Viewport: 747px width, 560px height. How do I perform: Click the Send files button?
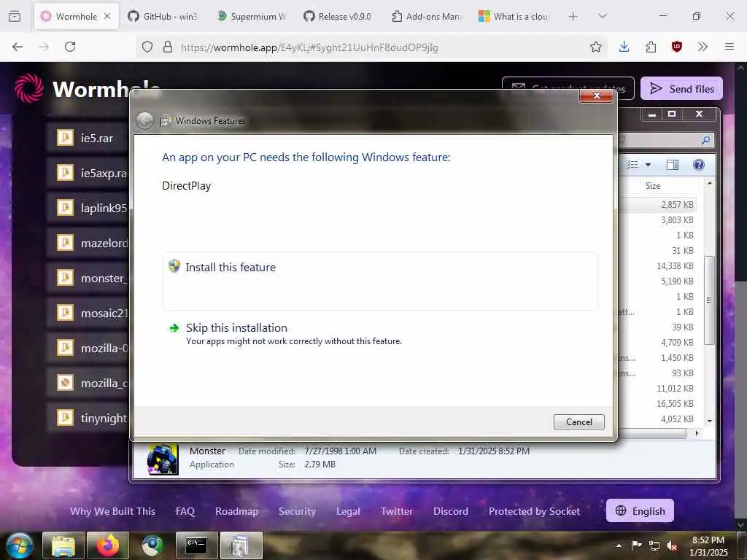coord(681,88)
